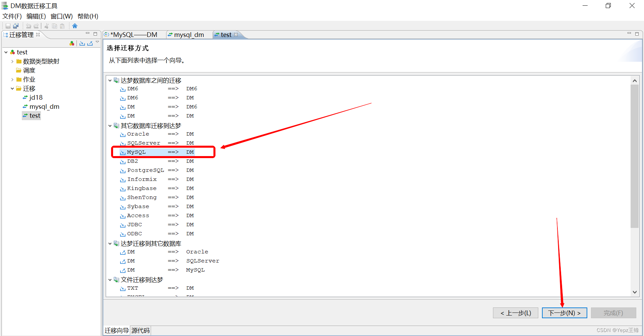Open the 迁移管理 view menu triangle

coord(97,42)
